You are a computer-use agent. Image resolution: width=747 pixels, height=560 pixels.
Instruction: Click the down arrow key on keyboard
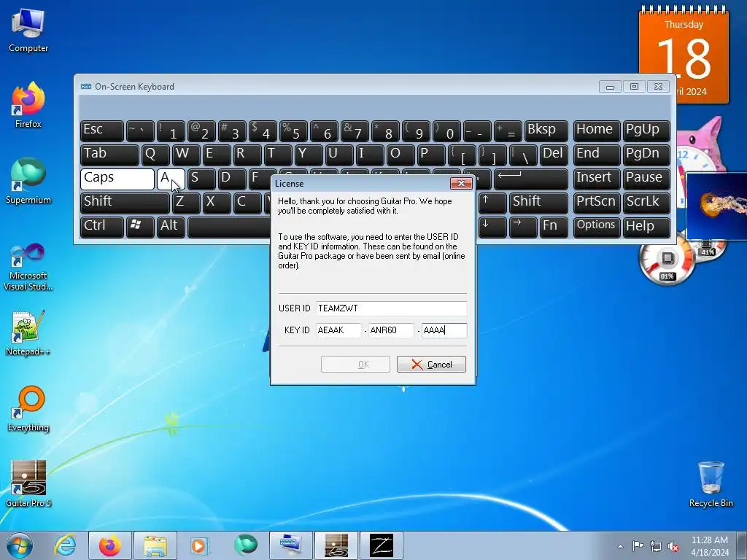pos(492,227)
